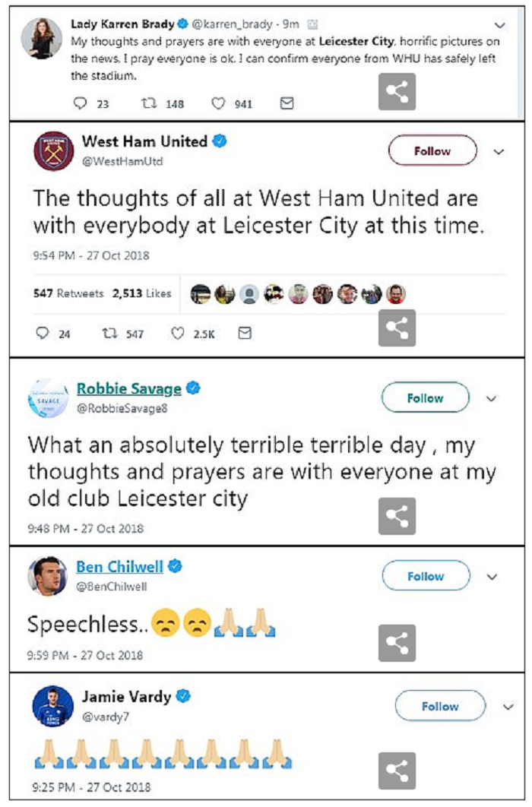532x807 pixels.
Task: Like Karren Brady's tweet
Action: pos(218,104)
